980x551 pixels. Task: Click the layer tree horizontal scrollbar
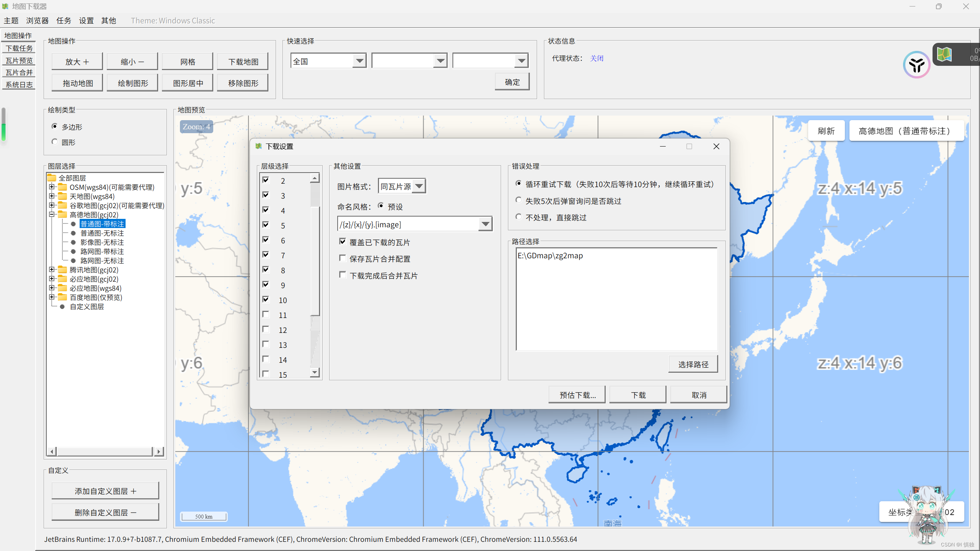coord(104,452)
